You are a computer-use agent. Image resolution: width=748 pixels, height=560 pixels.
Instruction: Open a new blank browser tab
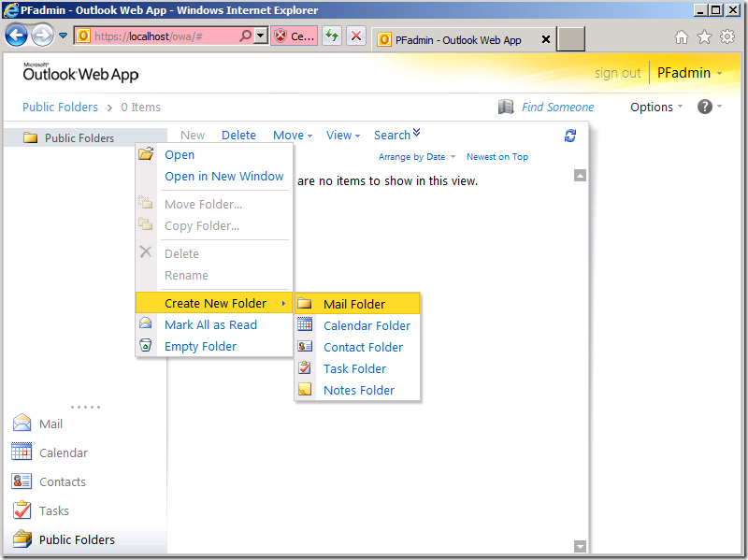coord(571,38)
